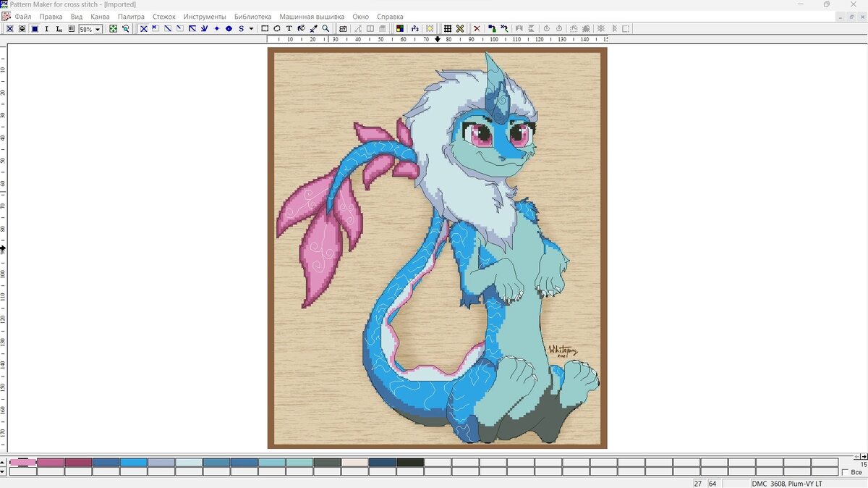Expand the special stitch dropdown arrow
Image resolution: width=868 pixels, height=488 pixels.
pos(251,29)
